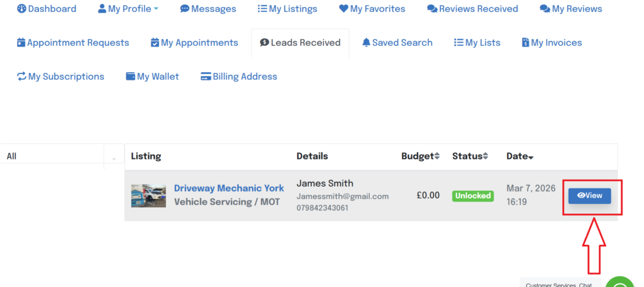The width and height of the screenshot is (644, 287).
Task: Click the My Wallet icon
Action: coord(130,77)
